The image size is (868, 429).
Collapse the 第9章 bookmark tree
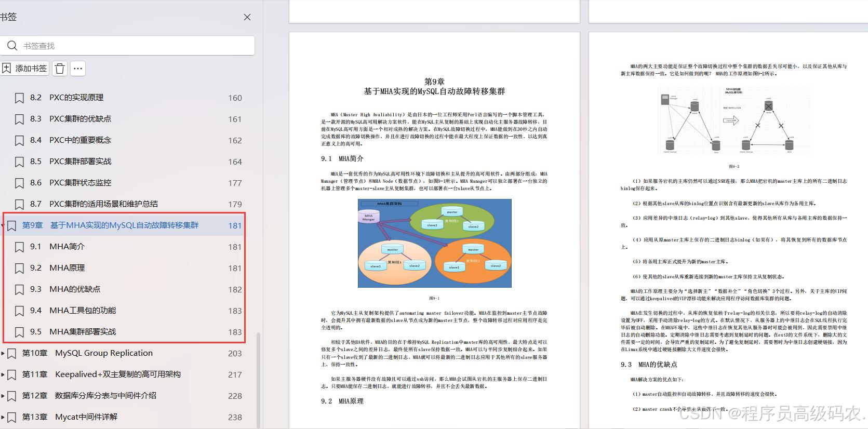coord(2,225)
